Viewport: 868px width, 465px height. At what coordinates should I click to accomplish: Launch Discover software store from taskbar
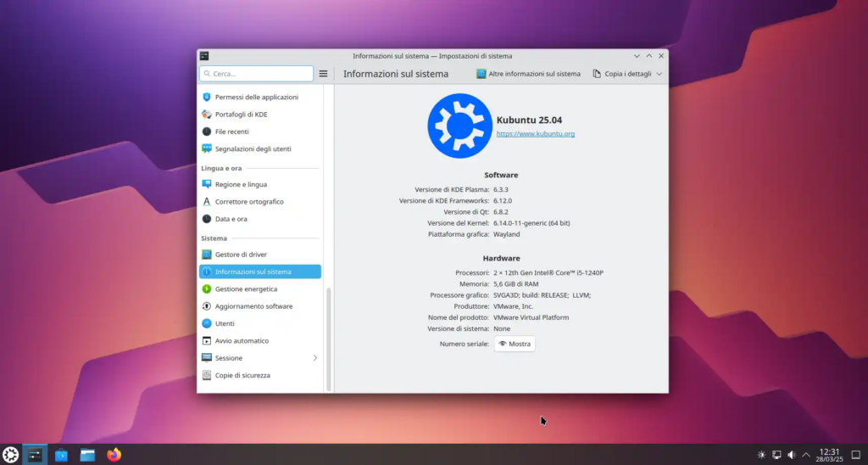(x=61, y=455)
